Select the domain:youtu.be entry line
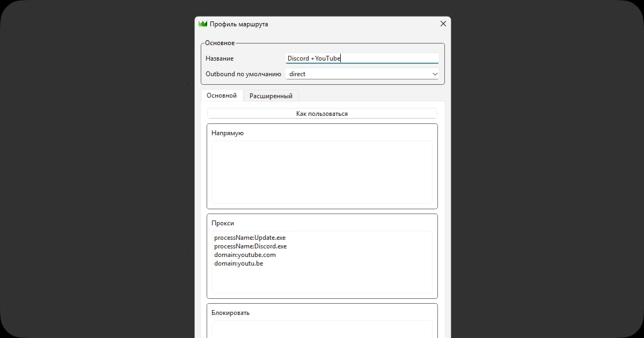The image size is (644, 338). tap(238, 263)
